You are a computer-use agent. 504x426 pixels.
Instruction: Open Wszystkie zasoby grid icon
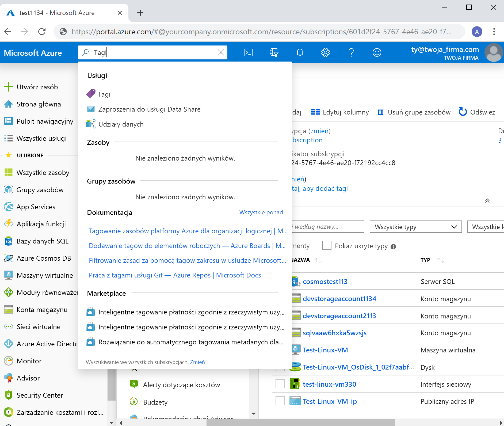(x=9, y=173)
